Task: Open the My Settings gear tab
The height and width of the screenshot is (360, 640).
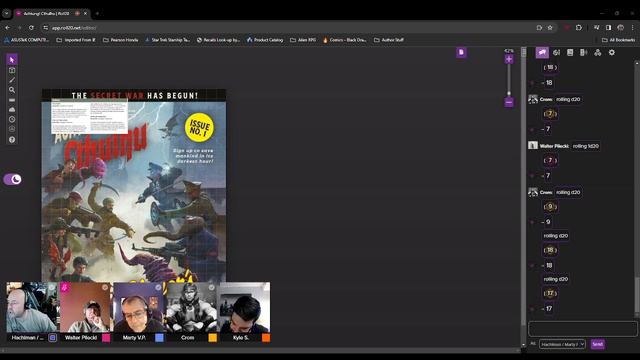Action: pos(611,53)
